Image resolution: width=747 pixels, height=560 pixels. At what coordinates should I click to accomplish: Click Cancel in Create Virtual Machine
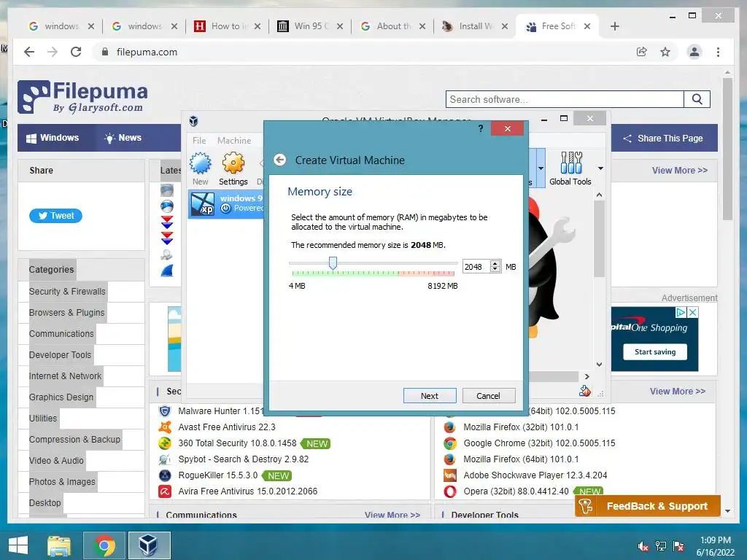(x=489, y=396)
